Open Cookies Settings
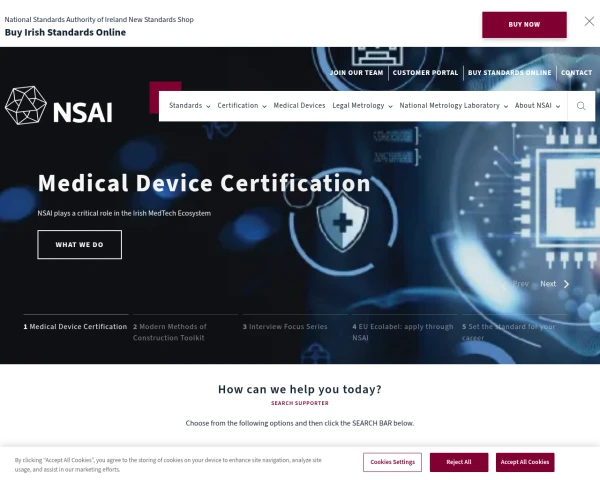The image size is (600, 480). pyautogui.click(x=392, y=462)
